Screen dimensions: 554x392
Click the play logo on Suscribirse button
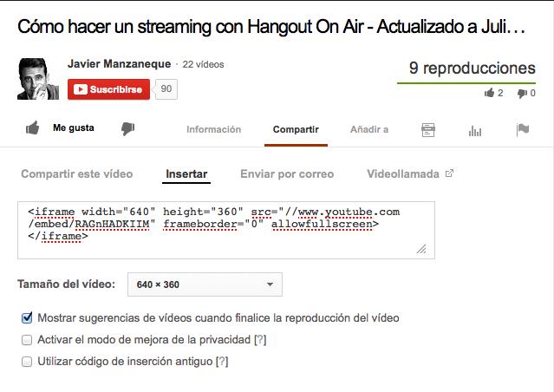pyautogui.click(x=81, y=89)
